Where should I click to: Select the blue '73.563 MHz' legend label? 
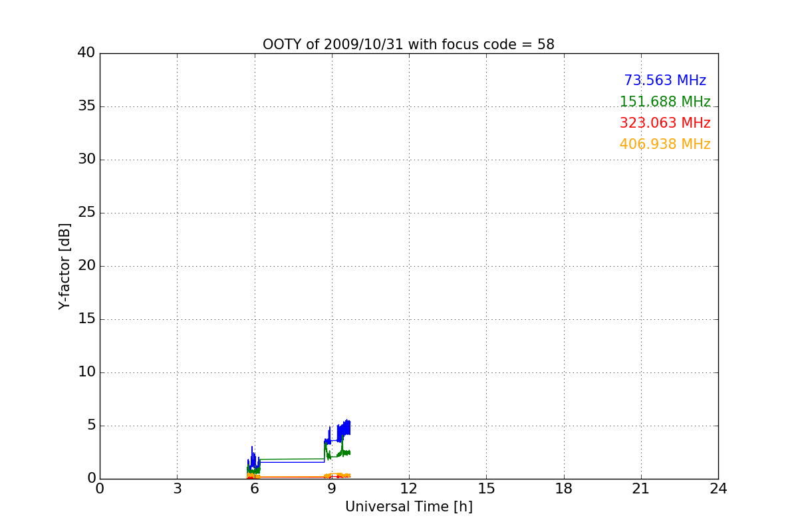(x=665, y=80)
